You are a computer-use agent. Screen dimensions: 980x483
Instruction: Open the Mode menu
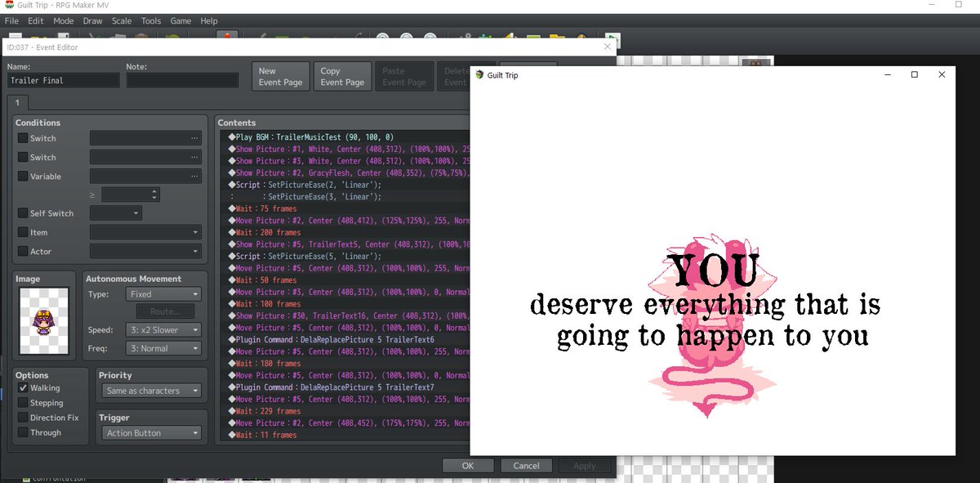[x=63, y=20]
